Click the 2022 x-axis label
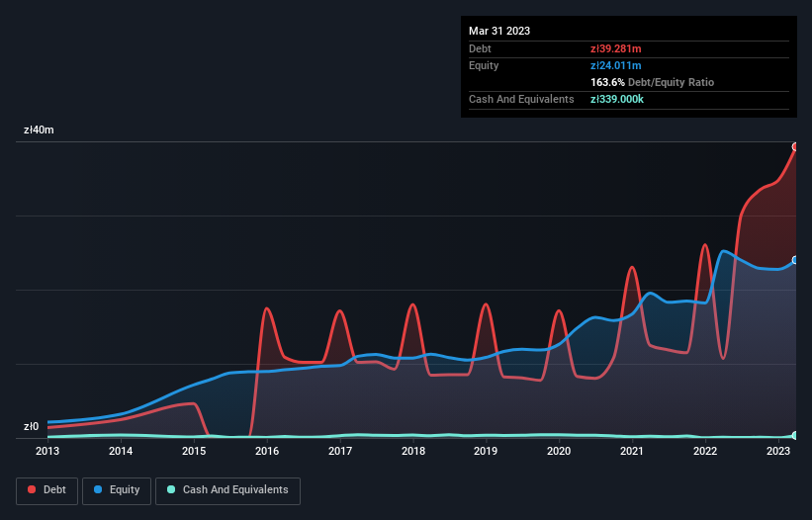812x520 pixels. pyautogui.click(x=705, y=451)
